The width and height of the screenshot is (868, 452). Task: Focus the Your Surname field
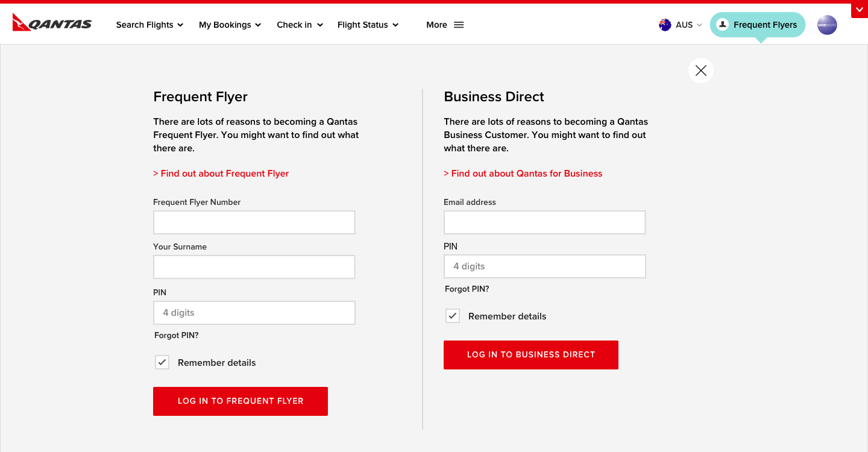(x=254, y=267)
